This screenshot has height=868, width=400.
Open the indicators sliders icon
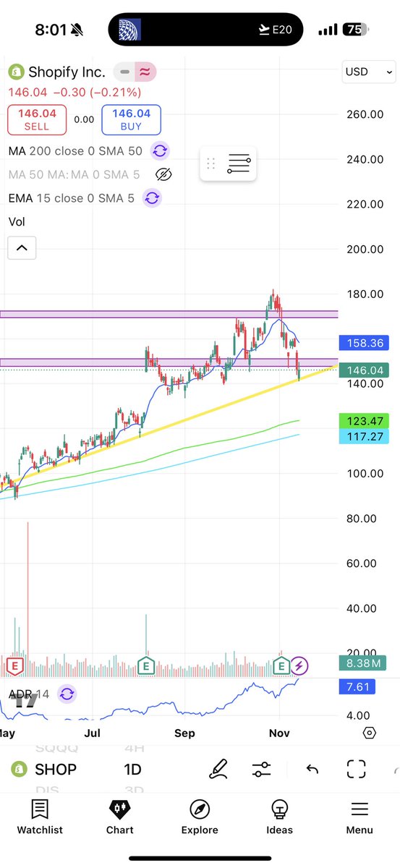pyautogui.click(x=262, y=769)
